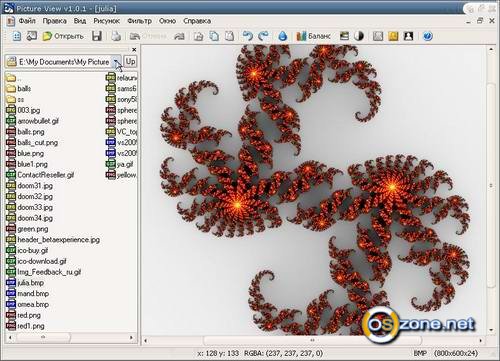
Task: Click the Up folder button
Action: click(x=130, y=61)
